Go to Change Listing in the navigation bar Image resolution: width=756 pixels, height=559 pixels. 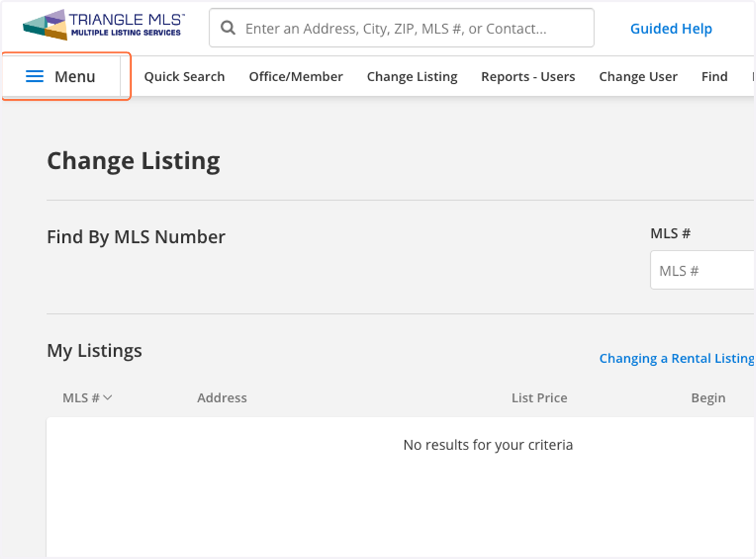(412, 76)
